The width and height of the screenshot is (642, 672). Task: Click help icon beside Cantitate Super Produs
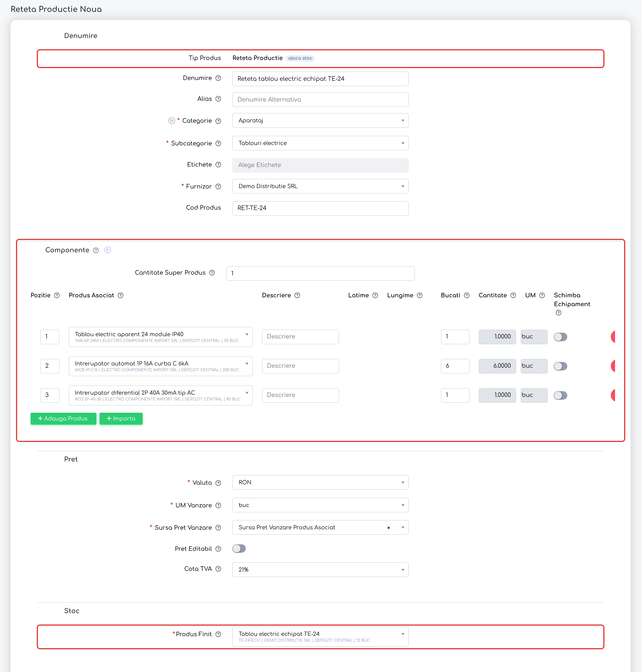[212, 273]
